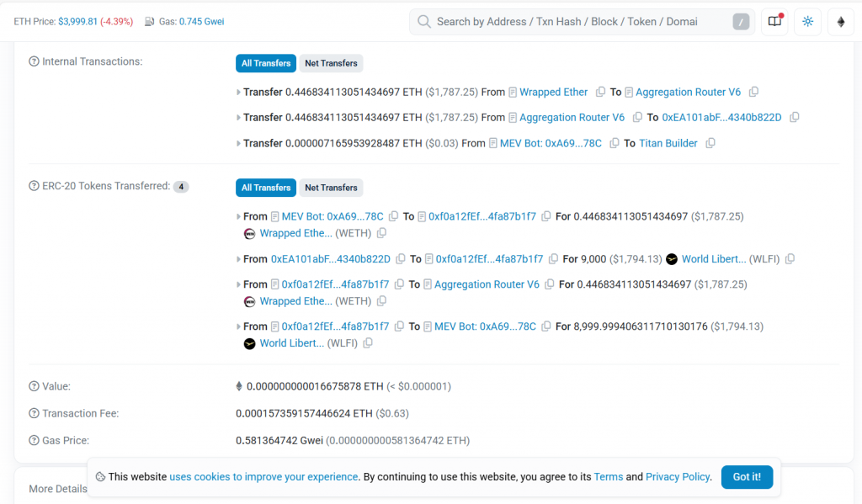
Task: Copy 0xf0a12fEf sender address in 8,999.99 WLFI transfer
Action: (x=399, y=326)
